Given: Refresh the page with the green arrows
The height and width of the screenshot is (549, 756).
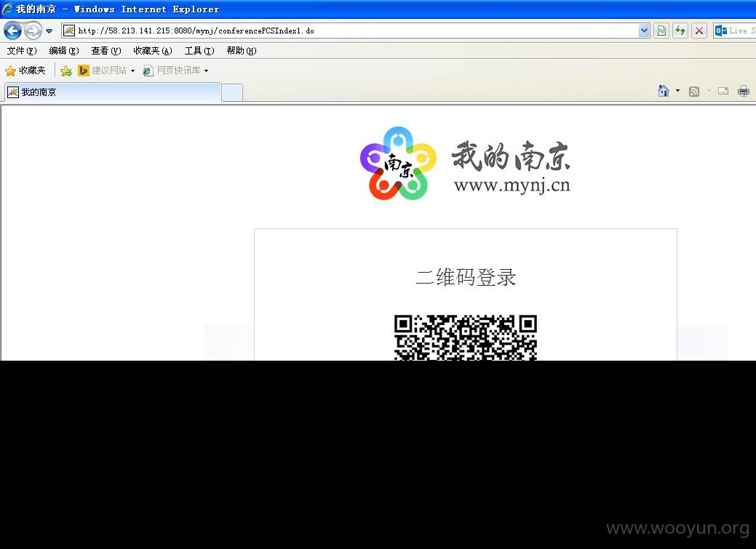Looking at the screenshot, I should tap(680, 31).
